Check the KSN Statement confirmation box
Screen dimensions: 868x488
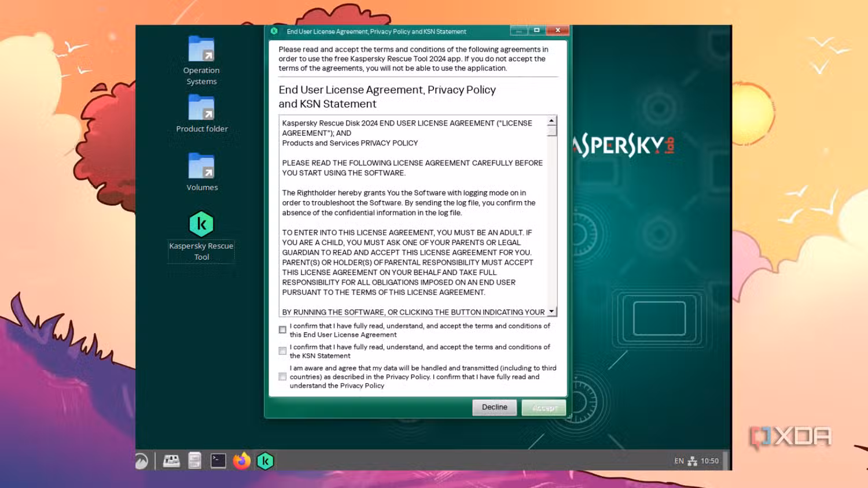coord(282,351)
